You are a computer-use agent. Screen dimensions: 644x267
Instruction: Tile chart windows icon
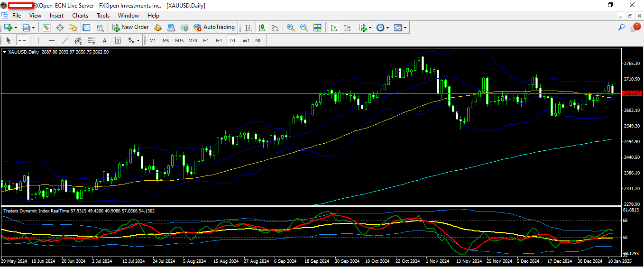317,28
